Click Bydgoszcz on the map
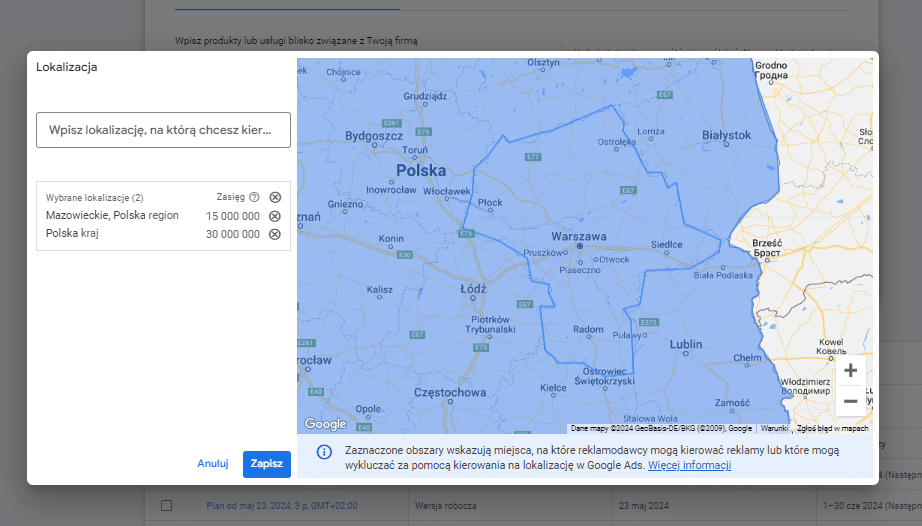The width and height of the screenshot is (922, 526). coord(374,136)
